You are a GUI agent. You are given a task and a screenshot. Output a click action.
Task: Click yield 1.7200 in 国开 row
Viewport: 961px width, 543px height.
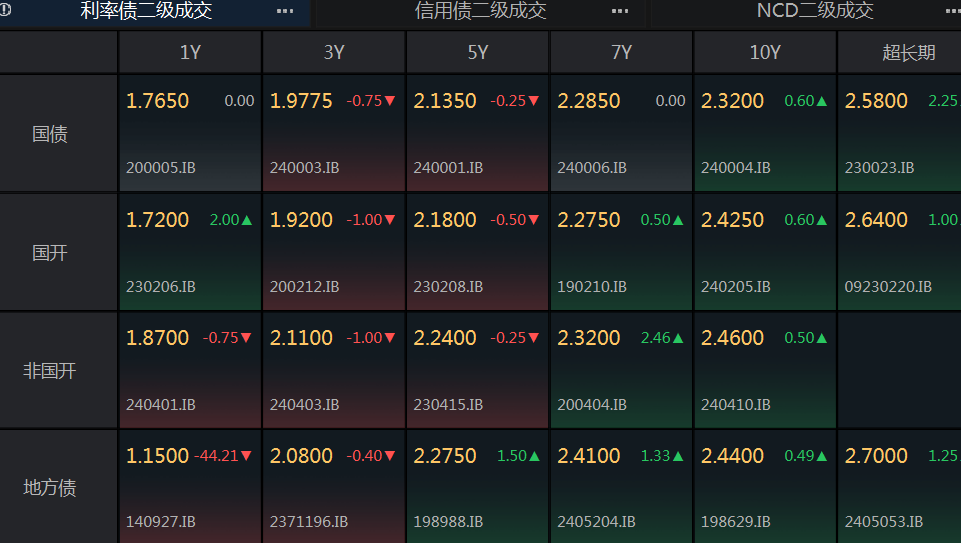point(158,219)
